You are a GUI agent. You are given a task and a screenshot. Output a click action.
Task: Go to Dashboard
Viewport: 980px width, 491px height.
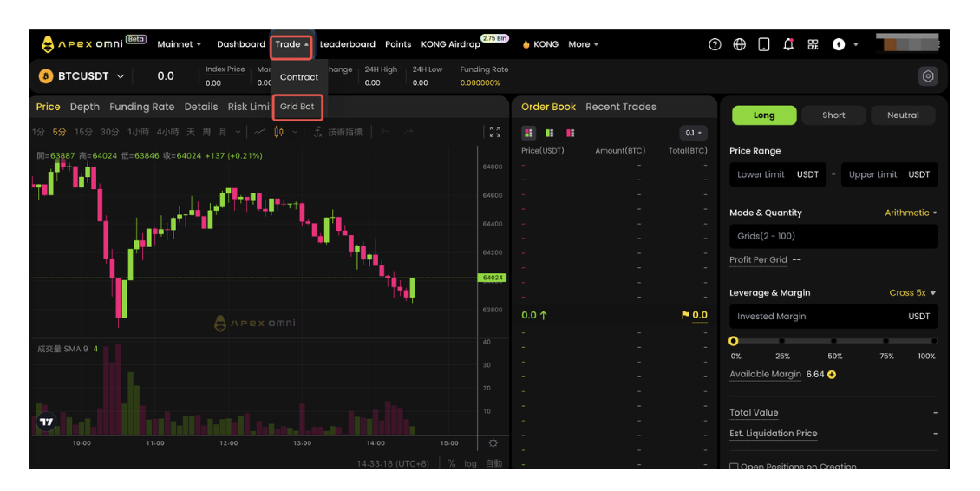click(241, 44)
